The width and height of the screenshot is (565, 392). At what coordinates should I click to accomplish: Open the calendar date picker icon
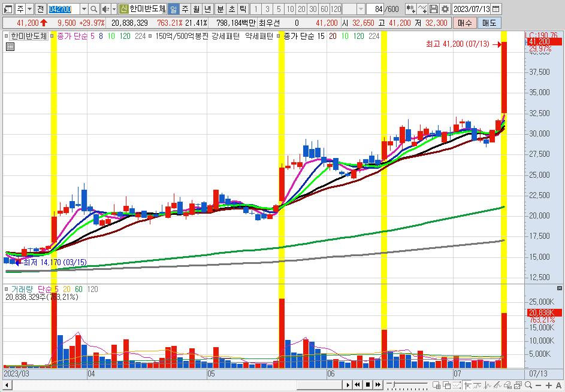496,9
